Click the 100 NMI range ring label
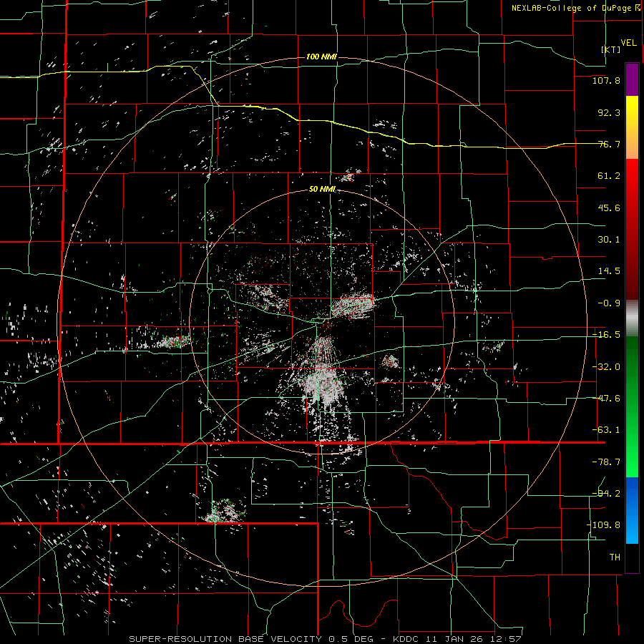 [321, 57]
